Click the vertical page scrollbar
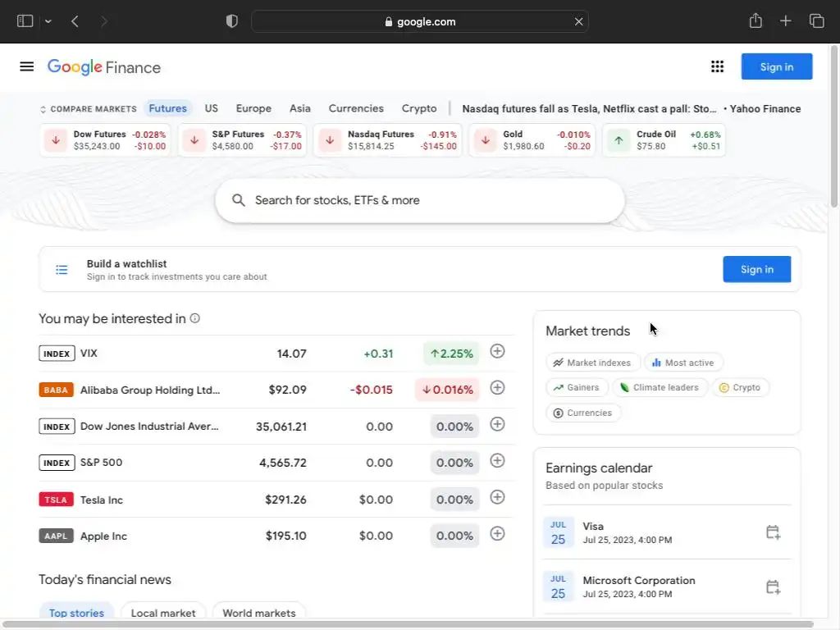The image size is (840, 630). (x=833, y=126)
